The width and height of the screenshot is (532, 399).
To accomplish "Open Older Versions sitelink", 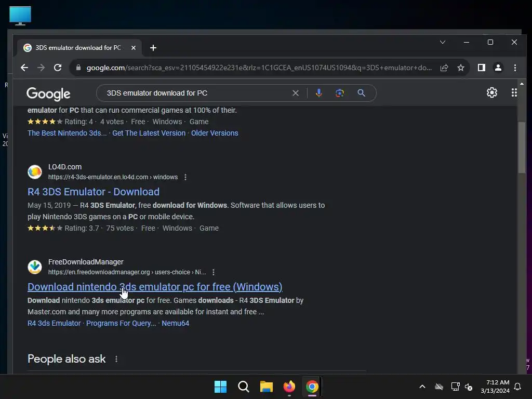I will tap(215, 133).
